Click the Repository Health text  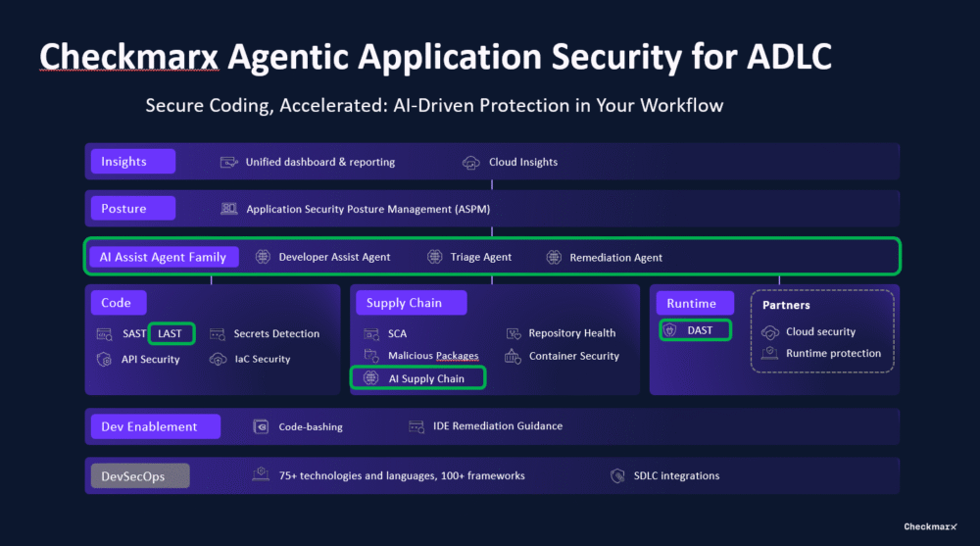(572, 333)
